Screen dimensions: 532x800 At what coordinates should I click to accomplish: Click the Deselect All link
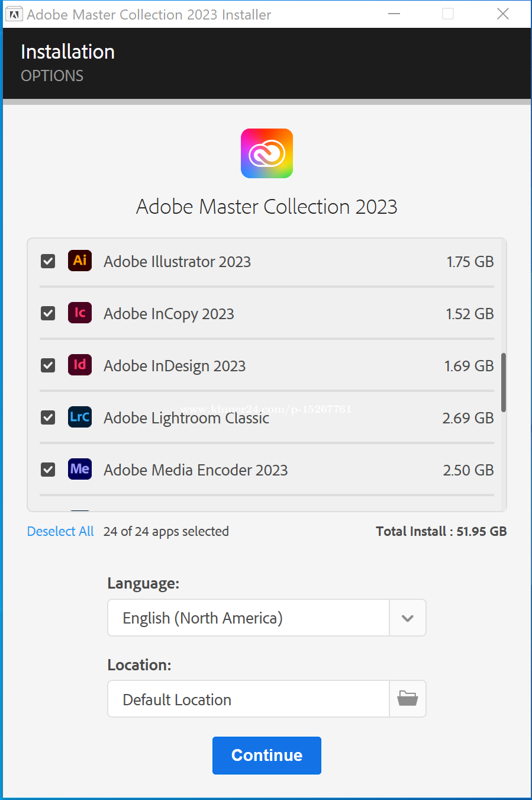click(x=60, y=531)
